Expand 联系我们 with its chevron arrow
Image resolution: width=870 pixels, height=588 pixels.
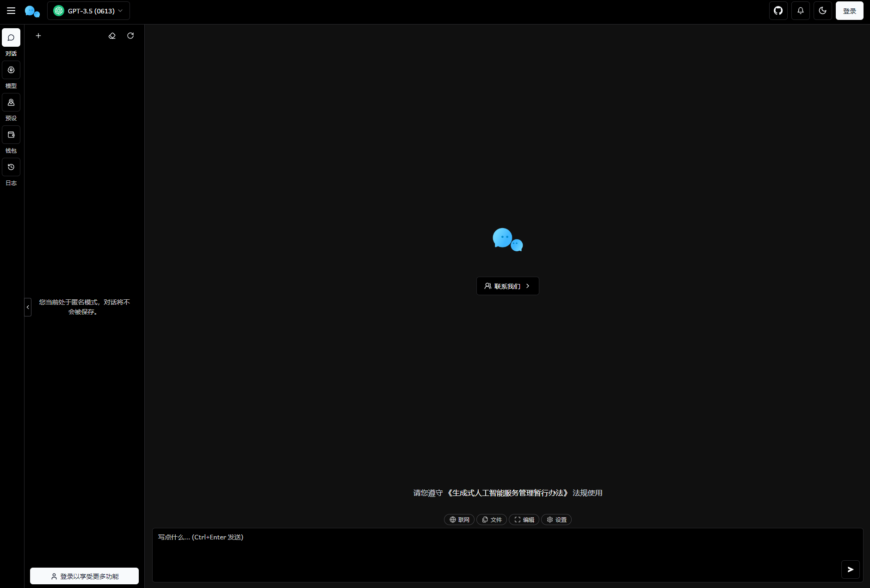click(528, 286)
